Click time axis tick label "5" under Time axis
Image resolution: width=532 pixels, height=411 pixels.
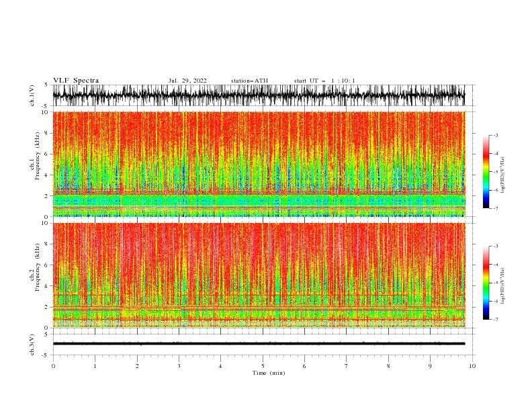tap(263, 366)
